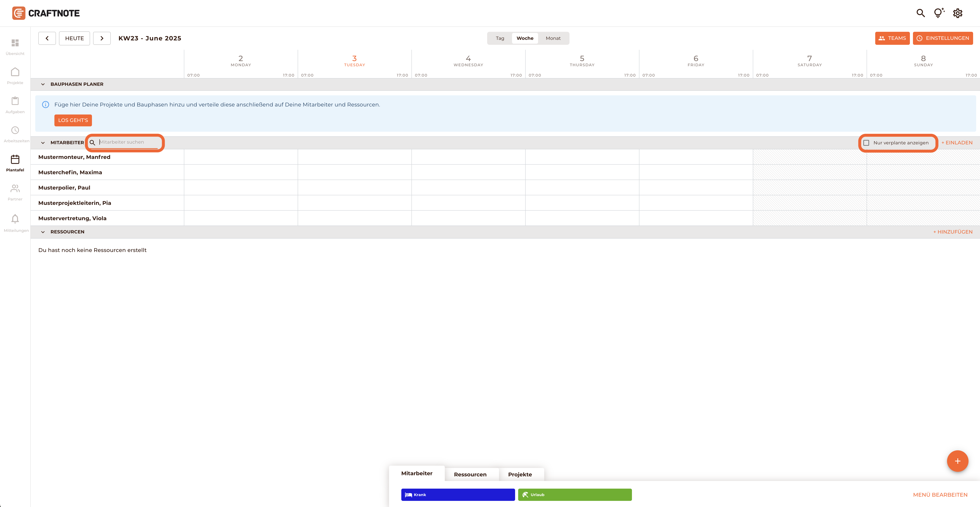
Task: Collapse the Bauphasen Planer section
Action: pos(43,84)
